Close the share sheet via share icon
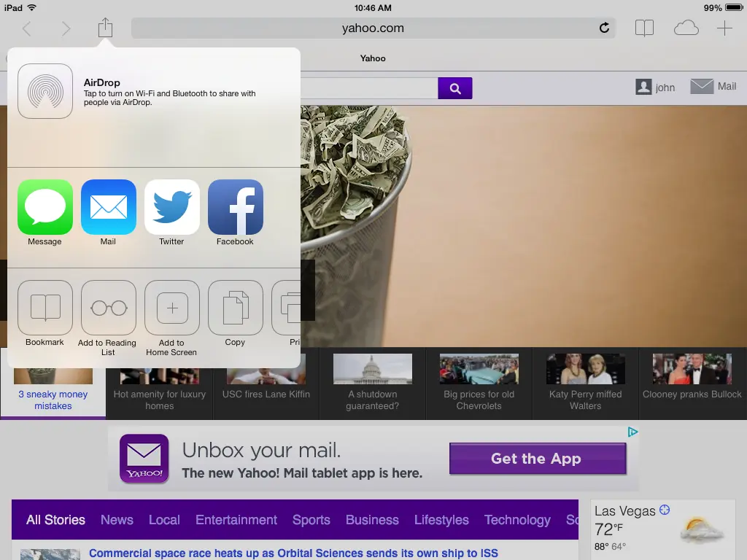This screenshot has height=560, width=747. tap(106, 28)
